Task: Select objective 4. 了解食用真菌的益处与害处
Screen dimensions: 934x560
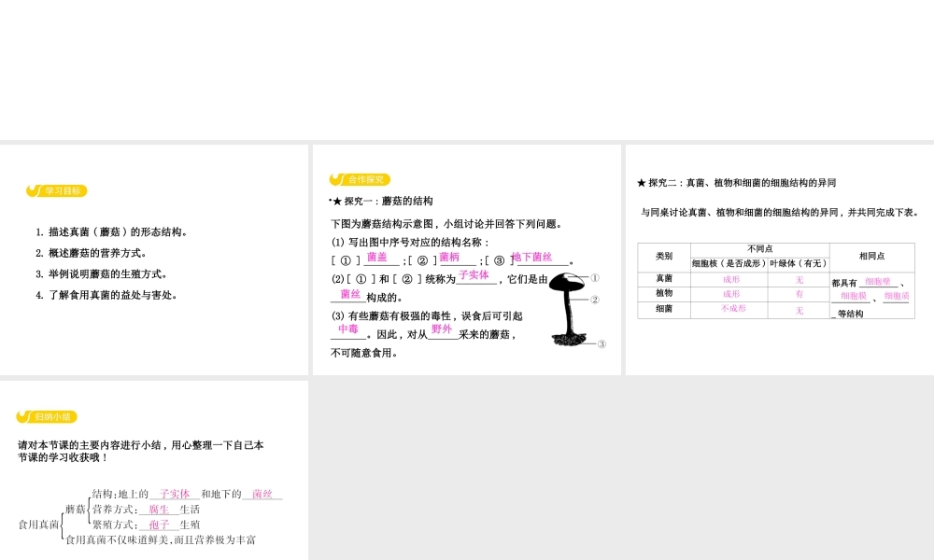Action: coord(106,295)
